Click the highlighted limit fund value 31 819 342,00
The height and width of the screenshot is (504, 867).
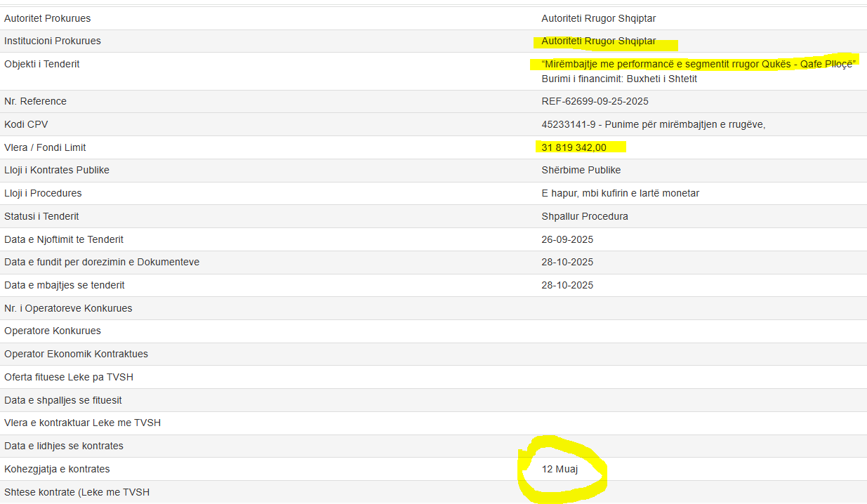574,147
